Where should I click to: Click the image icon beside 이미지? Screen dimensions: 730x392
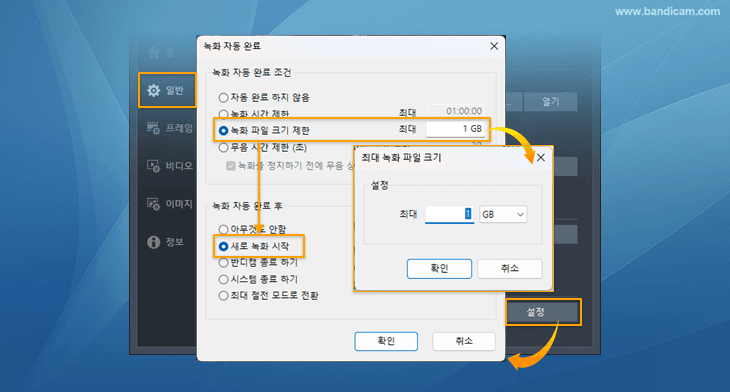(x=153, y=204)
